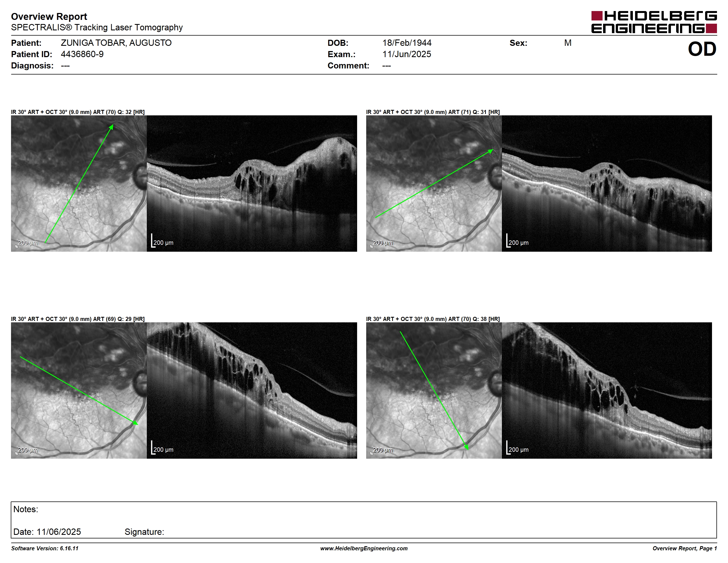Click 200 µm scale bar on Q: 29 OCT scan
The image size is (728, 563).
[x=162, y=448]
